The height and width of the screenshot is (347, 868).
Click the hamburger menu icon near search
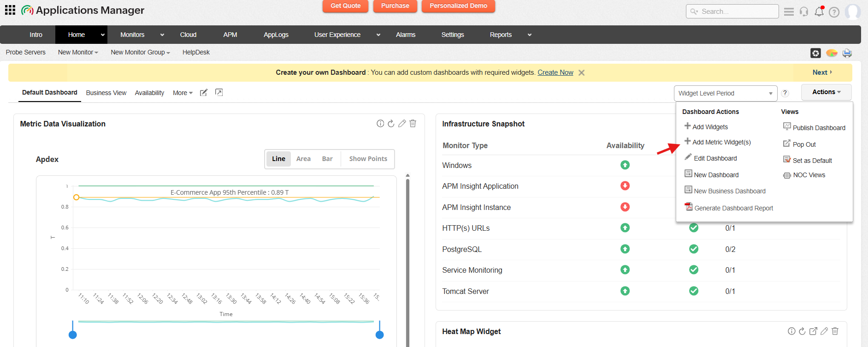pyautogui.click(x=789, y=12)
